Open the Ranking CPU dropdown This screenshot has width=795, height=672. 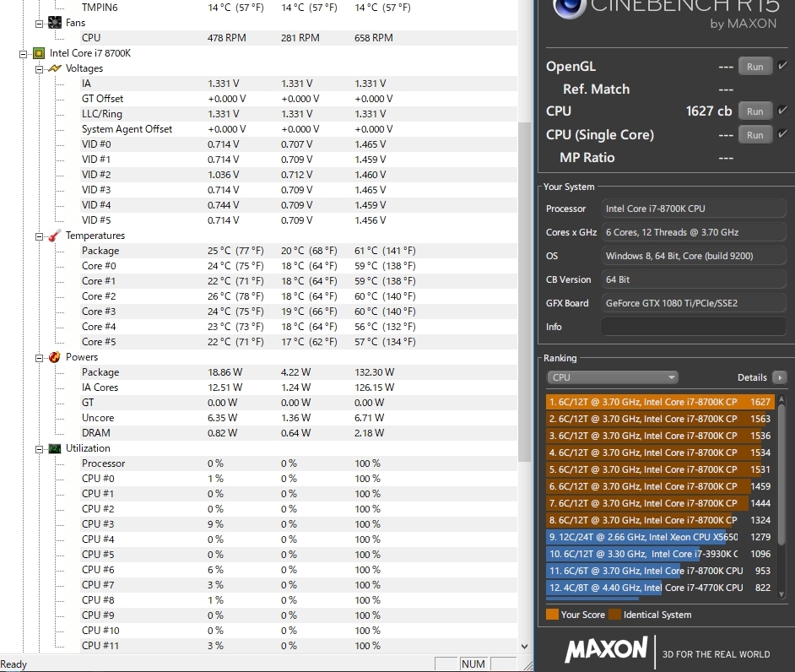pyautogui.click(x=612, y=377)
